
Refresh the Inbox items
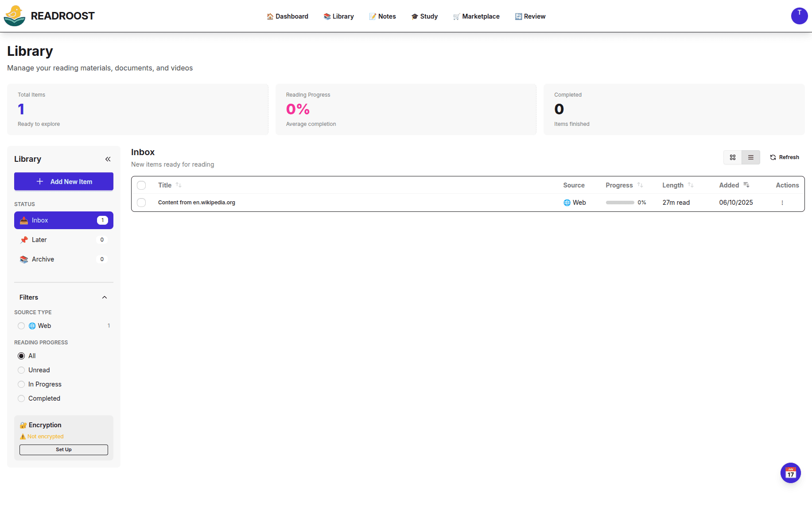(x=784, y=157)
